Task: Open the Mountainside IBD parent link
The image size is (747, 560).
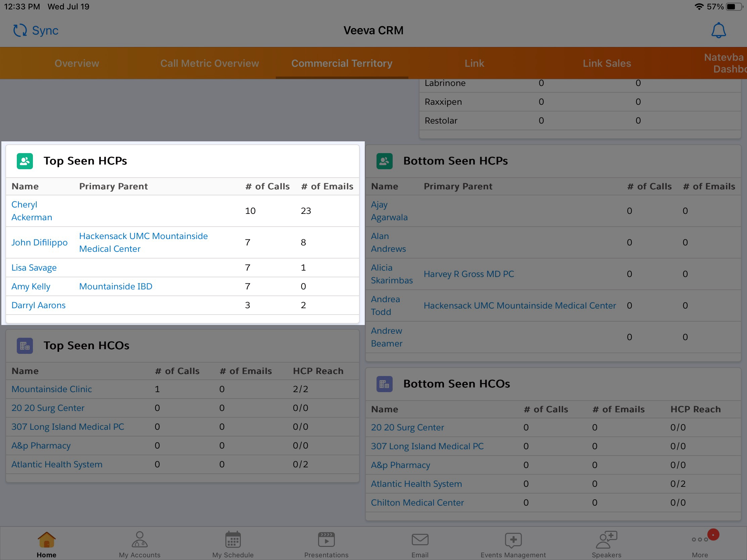Action: point(116,286)
